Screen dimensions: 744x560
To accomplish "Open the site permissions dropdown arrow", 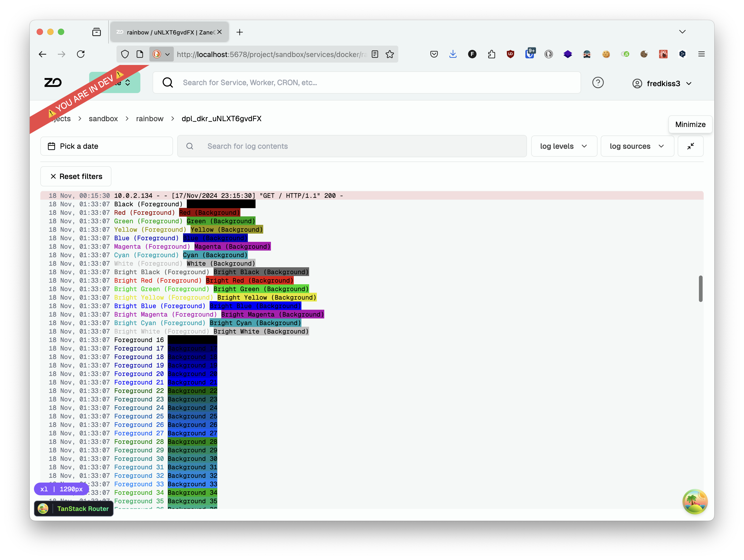I will click(x=167, y=54).
